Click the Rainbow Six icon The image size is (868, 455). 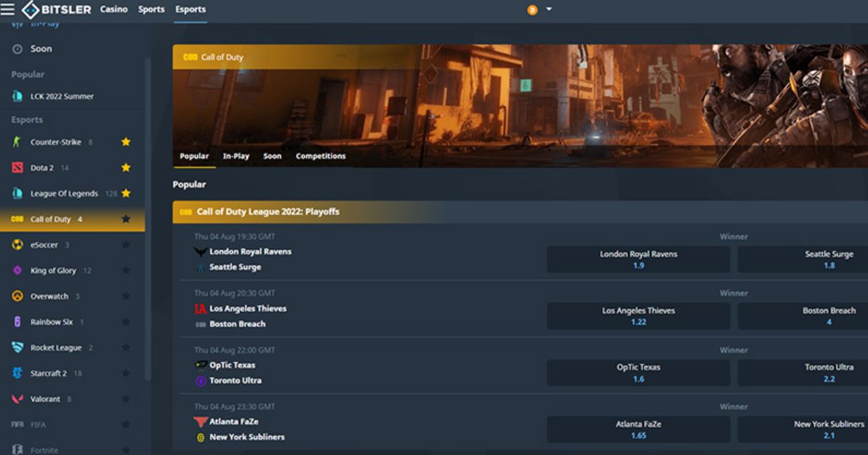pos(17,321)
